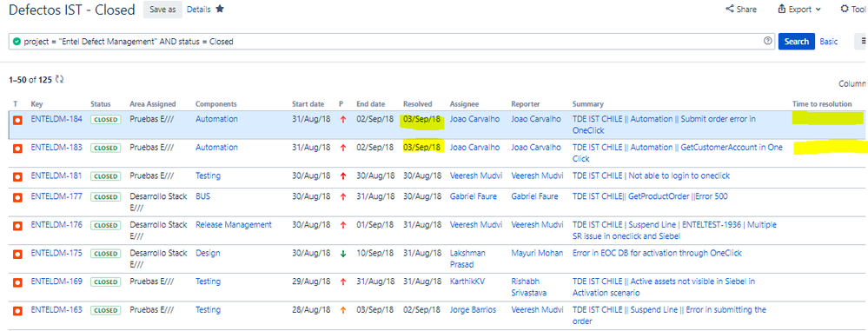Sort by the Status column header
Screen dimensions: 868x331
(100, 104)
